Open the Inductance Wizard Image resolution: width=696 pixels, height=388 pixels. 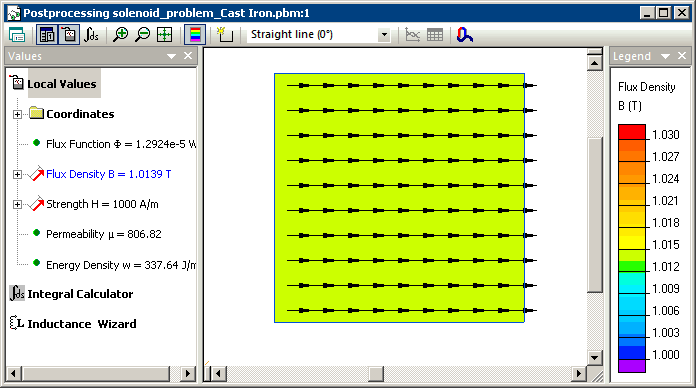73,324
